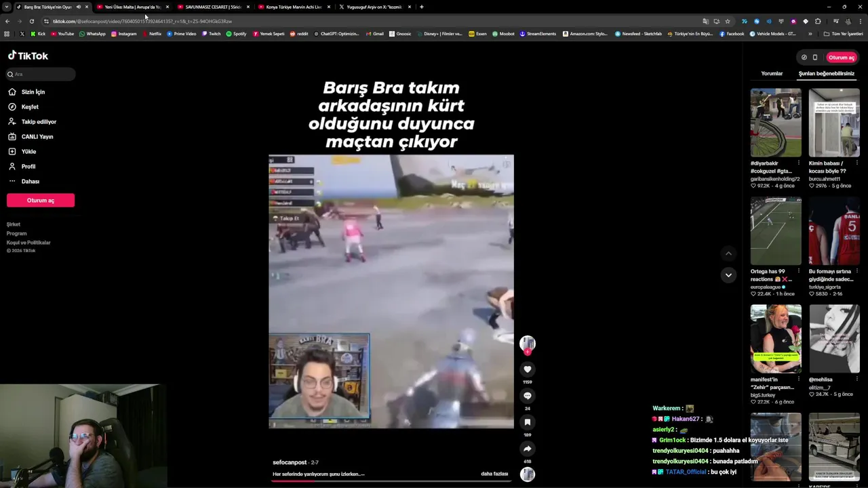Screen dimensions: 868x488
Task: Switch to Şunları beğenebilirsiniz tab
Action: click(826, 73)
